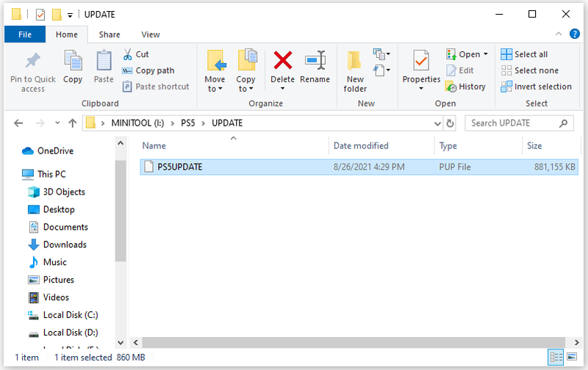Open Local Disk (D:)

(x=63, y=333)
